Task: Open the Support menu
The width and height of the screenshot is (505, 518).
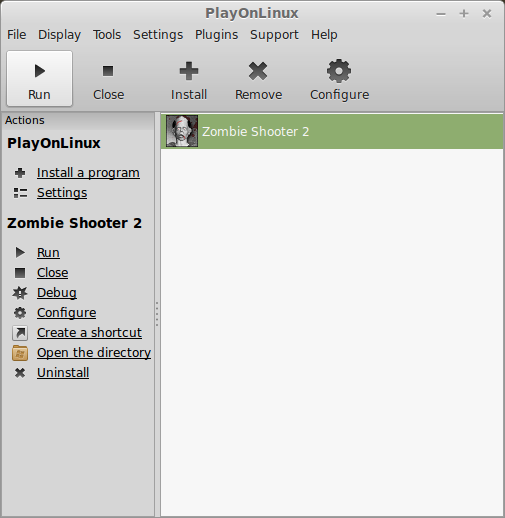Action: (x=274, y=35)
